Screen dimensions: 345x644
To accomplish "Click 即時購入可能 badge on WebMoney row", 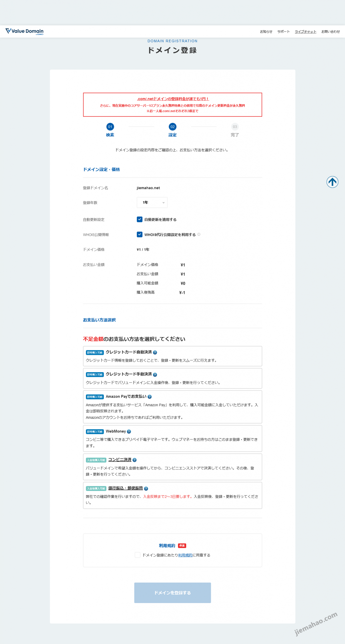I will click(x=95, y=432).
